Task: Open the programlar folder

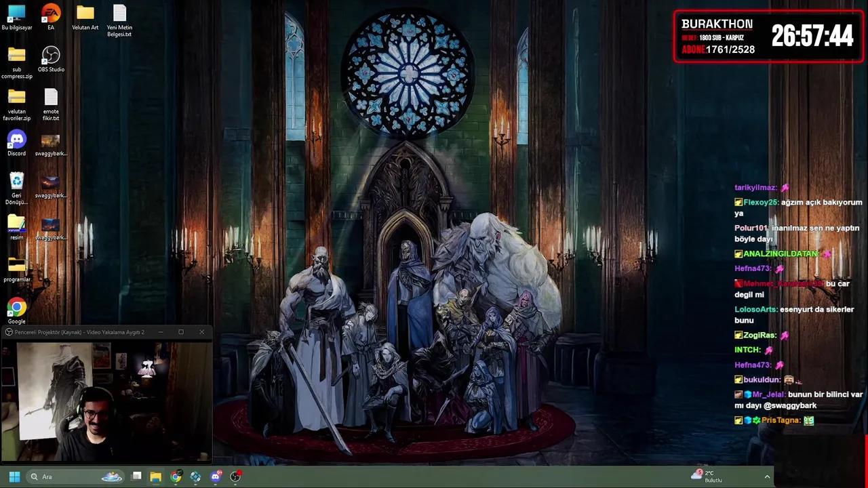Action: [17, 270]
